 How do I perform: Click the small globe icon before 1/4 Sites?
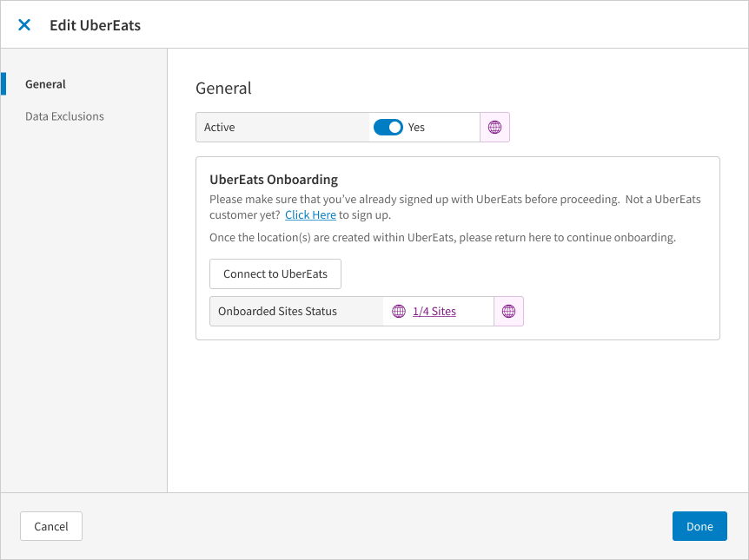[x=399, y=311]
